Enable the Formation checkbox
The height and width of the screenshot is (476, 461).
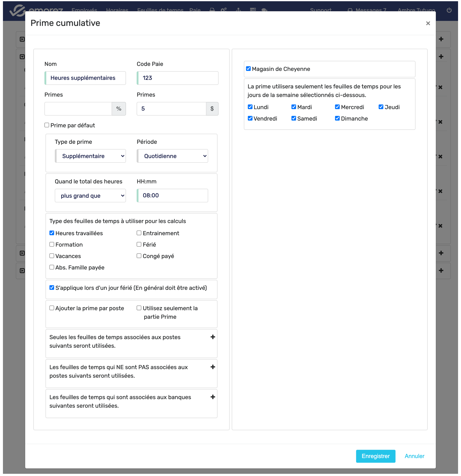[52, 244]
